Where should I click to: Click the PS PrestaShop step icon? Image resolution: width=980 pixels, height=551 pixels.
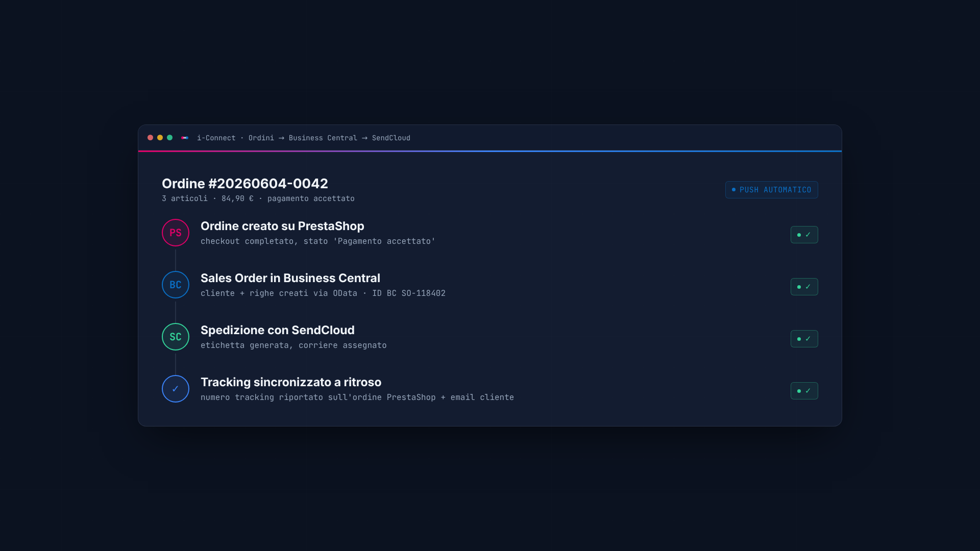click(x=176, y=233)
